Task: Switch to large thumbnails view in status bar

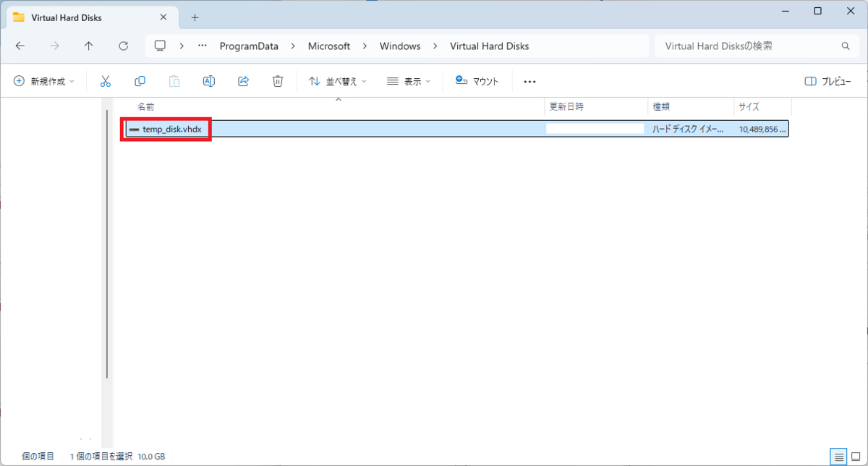Action: coord(855,457)
